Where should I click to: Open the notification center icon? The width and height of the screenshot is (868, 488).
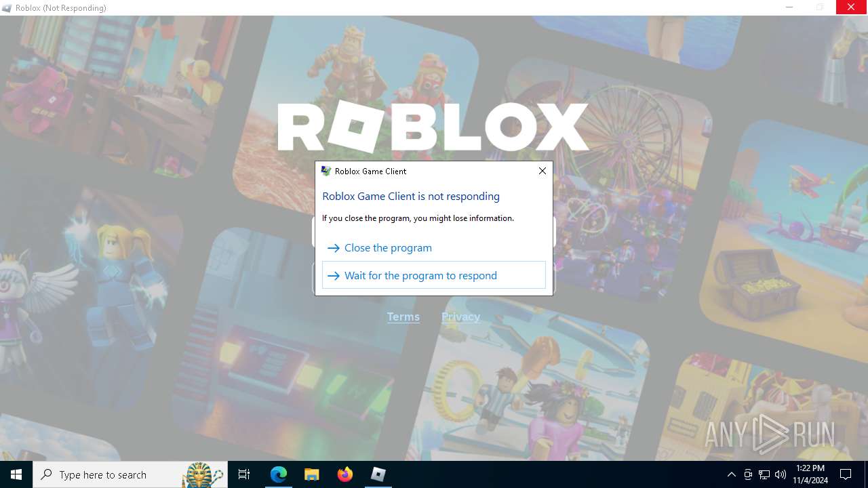(x=846, y=474)
